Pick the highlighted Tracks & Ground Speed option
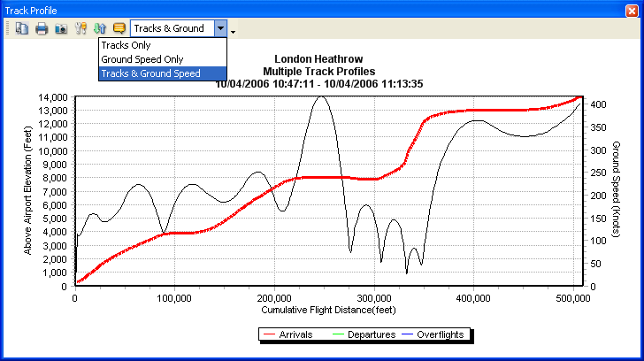Screen dimensions: 644x361 (x=163, y=73)
